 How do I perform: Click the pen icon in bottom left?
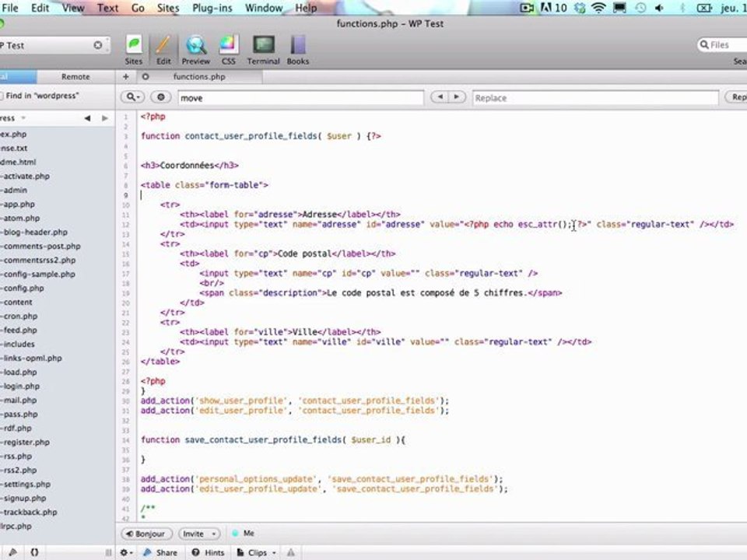tap(13, 552)
